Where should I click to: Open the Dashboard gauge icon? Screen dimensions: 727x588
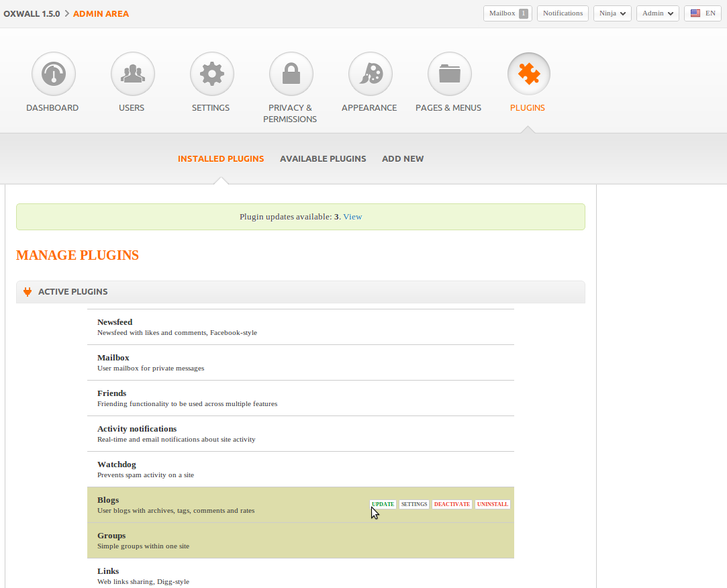click(x=53, y=74)
